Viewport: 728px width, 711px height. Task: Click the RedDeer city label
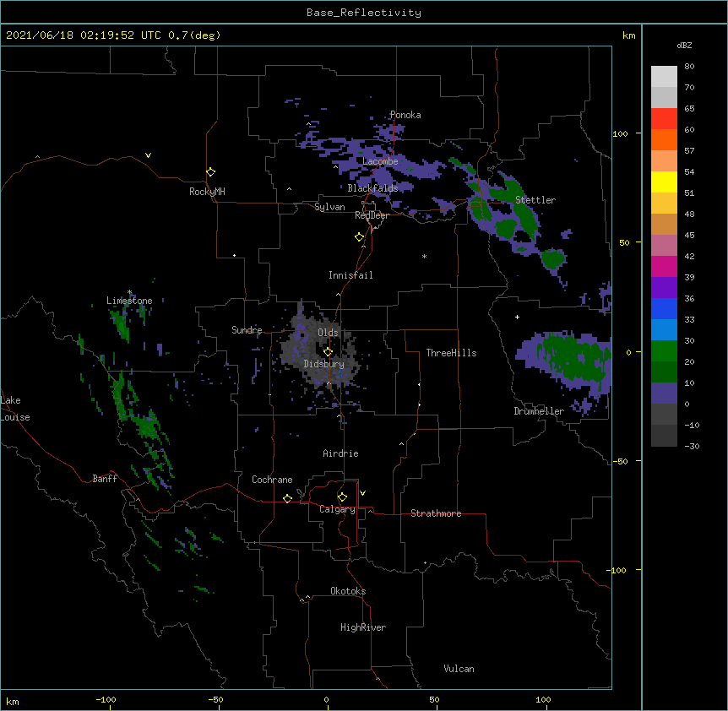coord(372,215)
